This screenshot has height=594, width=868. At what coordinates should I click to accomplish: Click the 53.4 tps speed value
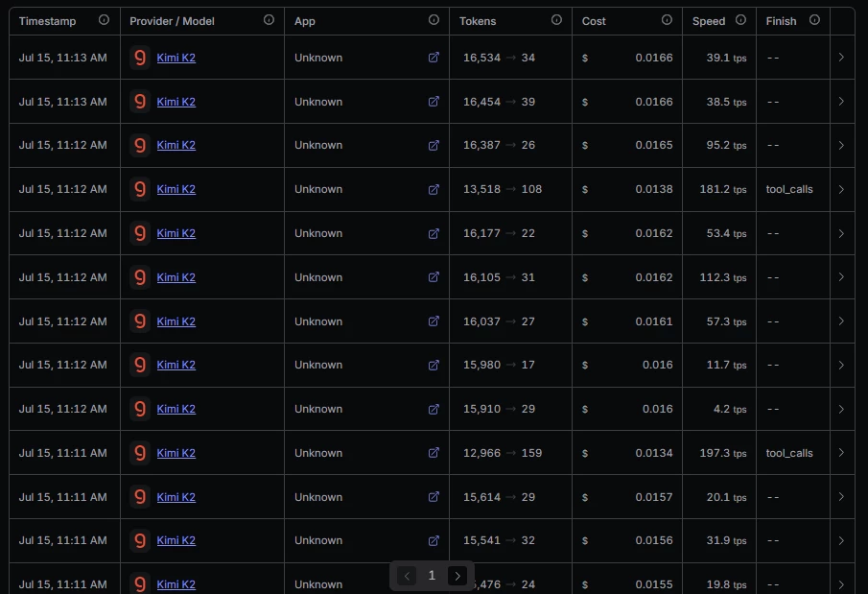coord(726,233)
